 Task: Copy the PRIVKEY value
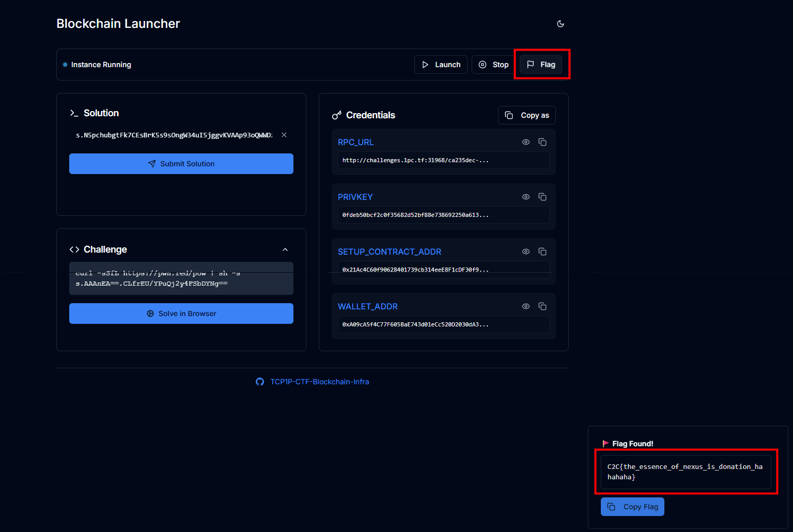[542, 197]
